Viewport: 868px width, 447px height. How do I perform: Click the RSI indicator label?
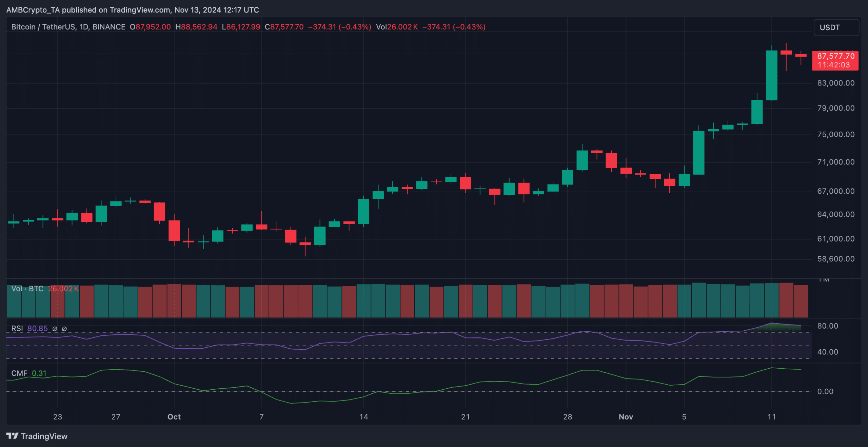(17, 328)
